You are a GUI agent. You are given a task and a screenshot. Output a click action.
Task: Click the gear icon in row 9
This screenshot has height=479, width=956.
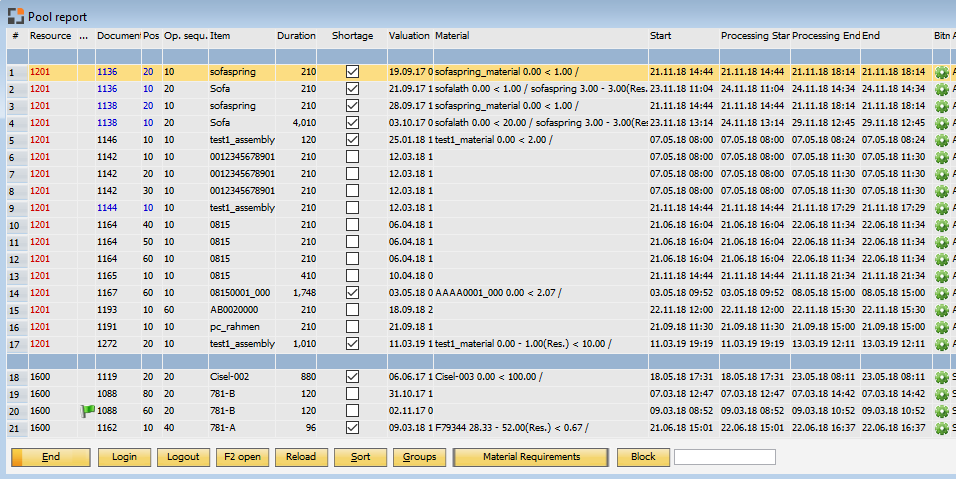click(941, 208)
